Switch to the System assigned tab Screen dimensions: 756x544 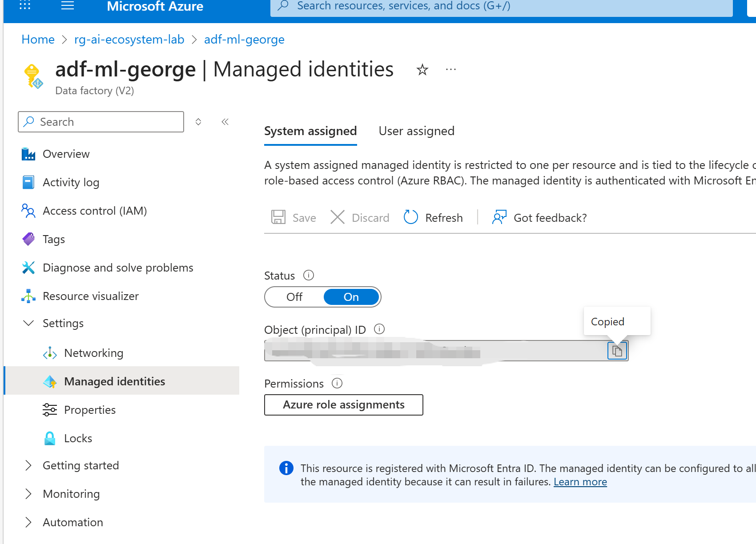[x=310, y=131]
